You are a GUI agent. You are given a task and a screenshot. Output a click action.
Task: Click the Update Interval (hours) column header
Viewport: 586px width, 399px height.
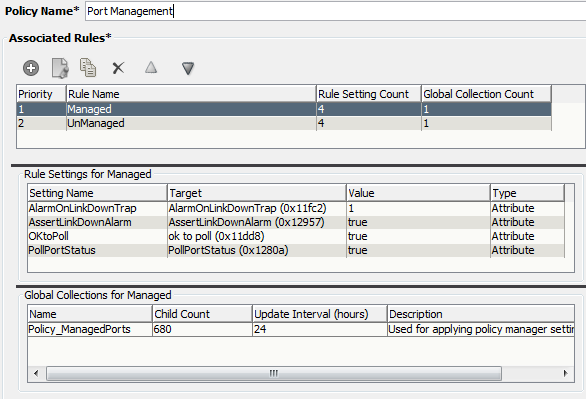[320, 314]
